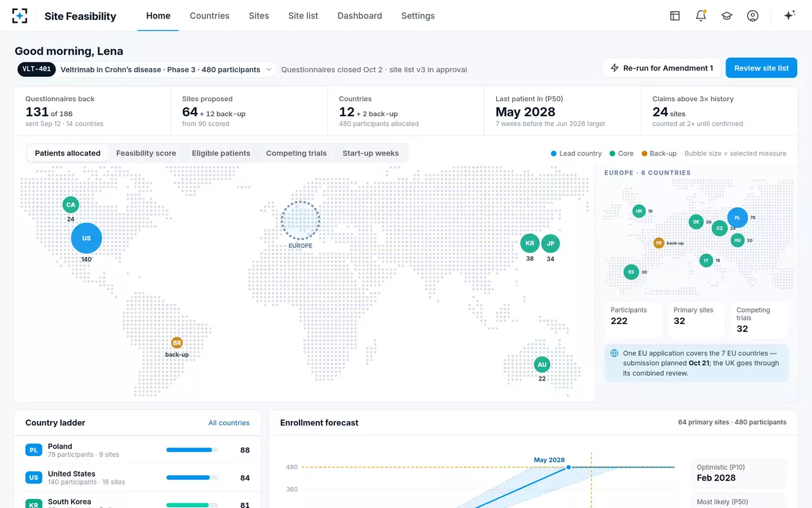The height and width of the screenshot is (508, 812).
Task: Switch map measure to Feasibility score
Action: point(146,153)
